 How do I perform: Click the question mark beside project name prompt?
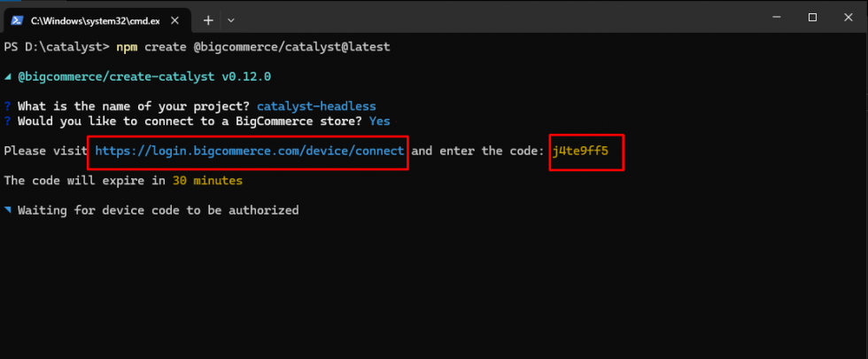(x=8, y=106)
